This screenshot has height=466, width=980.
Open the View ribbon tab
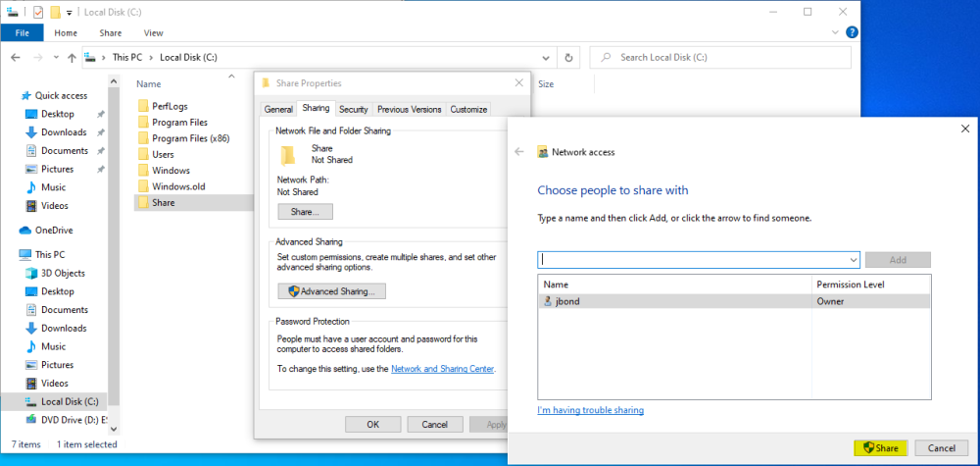click(x=153, y=33)
